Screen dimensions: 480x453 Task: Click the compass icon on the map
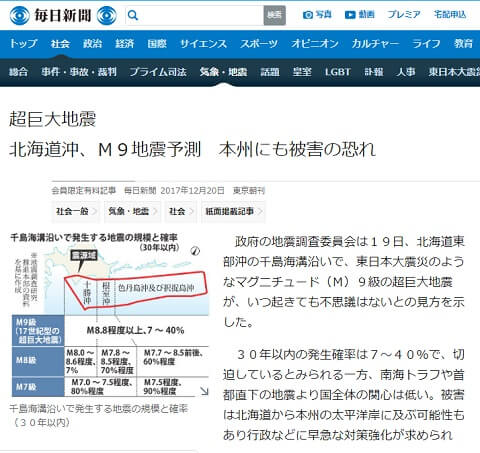(x=195, y=251)
